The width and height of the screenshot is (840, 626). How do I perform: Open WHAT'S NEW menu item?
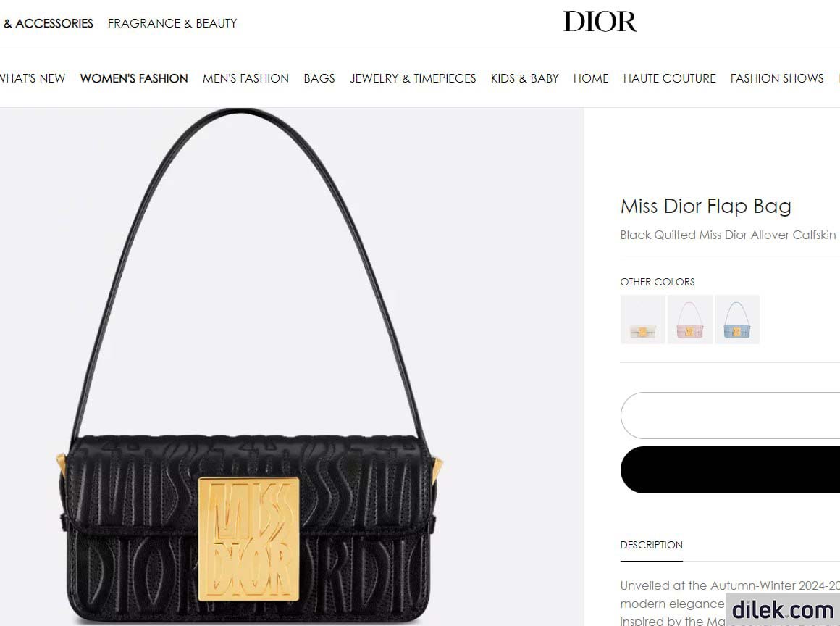pyautogui.click(x=33, y=78)
